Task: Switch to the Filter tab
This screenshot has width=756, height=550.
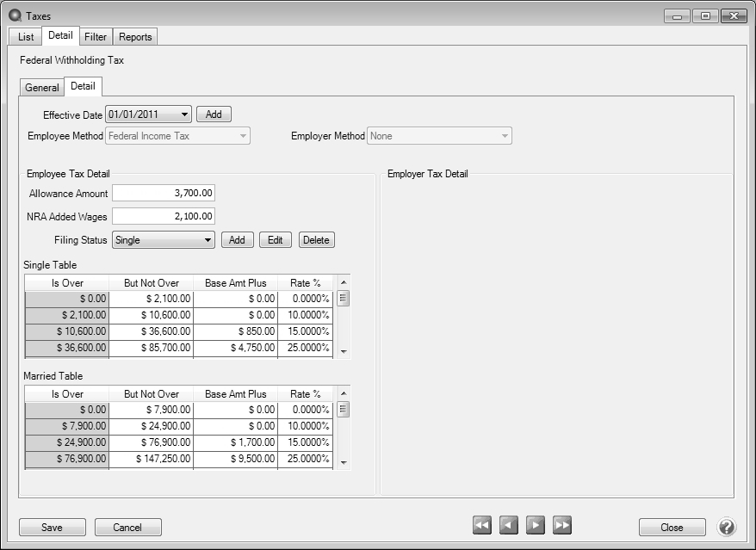Action: 96,37
